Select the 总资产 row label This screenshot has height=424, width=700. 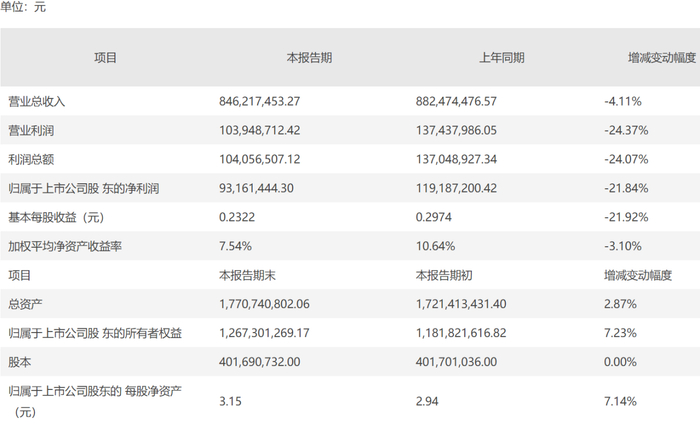(x=25, y=304)
